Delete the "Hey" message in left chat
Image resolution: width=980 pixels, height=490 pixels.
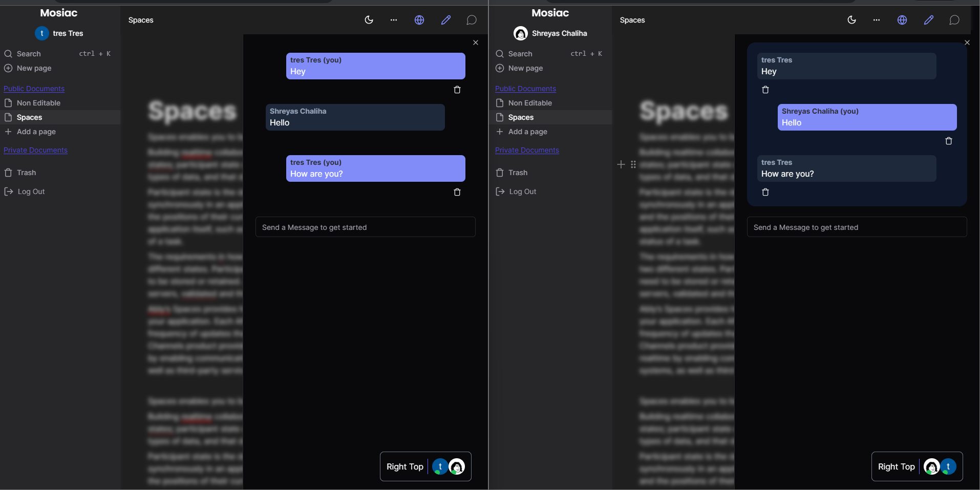coord(457,90)
